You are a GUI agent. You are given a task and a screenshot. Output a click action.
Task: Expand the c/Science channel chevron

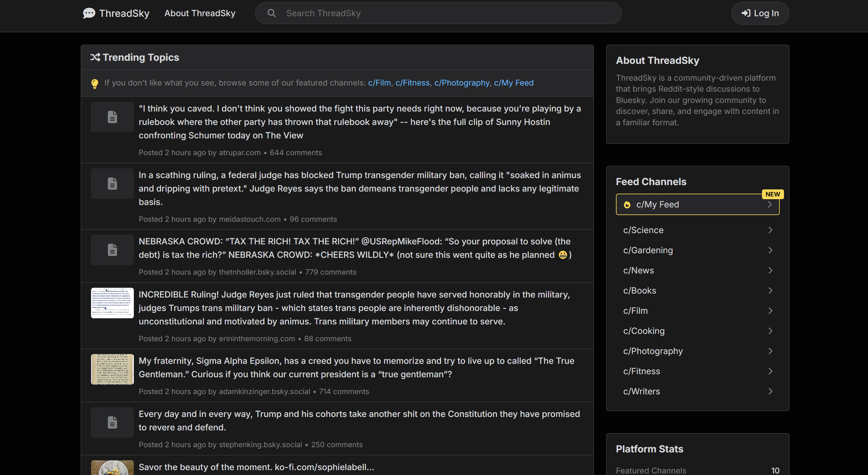pyautogui.click(x=770, y=230)
